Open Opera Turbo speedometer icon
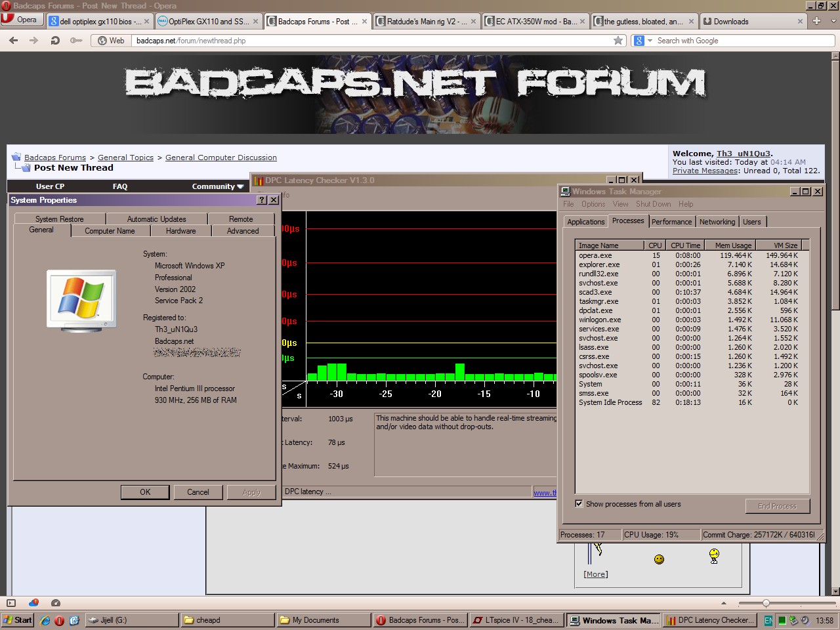840x630 pixels. 56,603
